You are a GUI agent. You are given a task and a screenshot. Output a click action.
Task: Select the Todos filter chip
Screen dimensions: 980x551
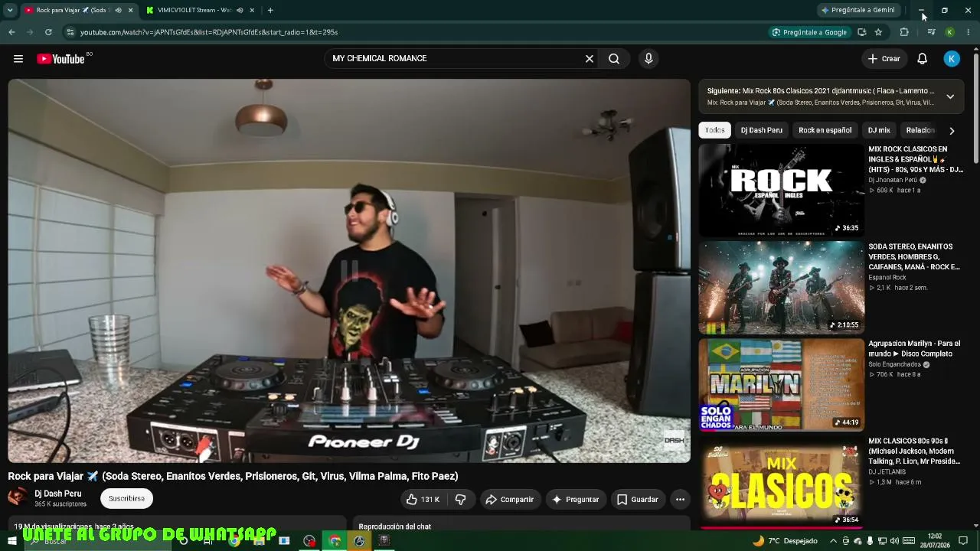715,130
